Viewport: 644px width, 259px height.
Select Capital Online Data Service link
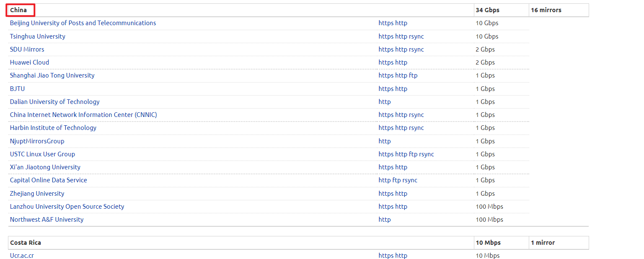[49, 180]
